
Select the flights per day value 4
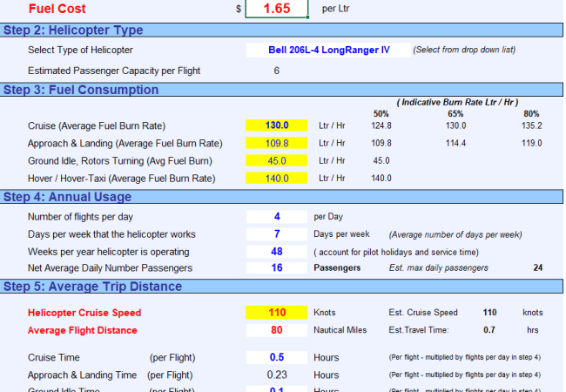tap(277, 217)
